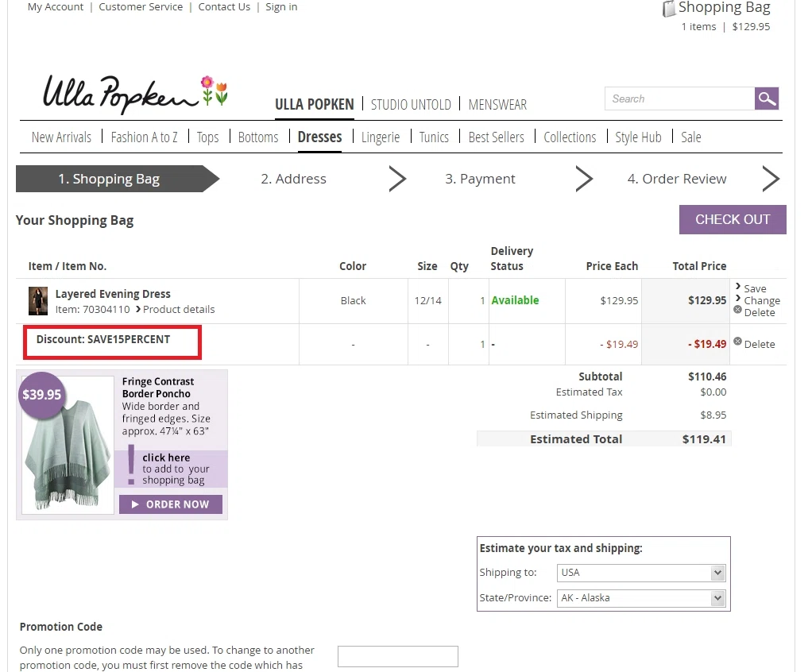Go to the 2. Address checkout step
812x672 pixels.
coord(294,180)
